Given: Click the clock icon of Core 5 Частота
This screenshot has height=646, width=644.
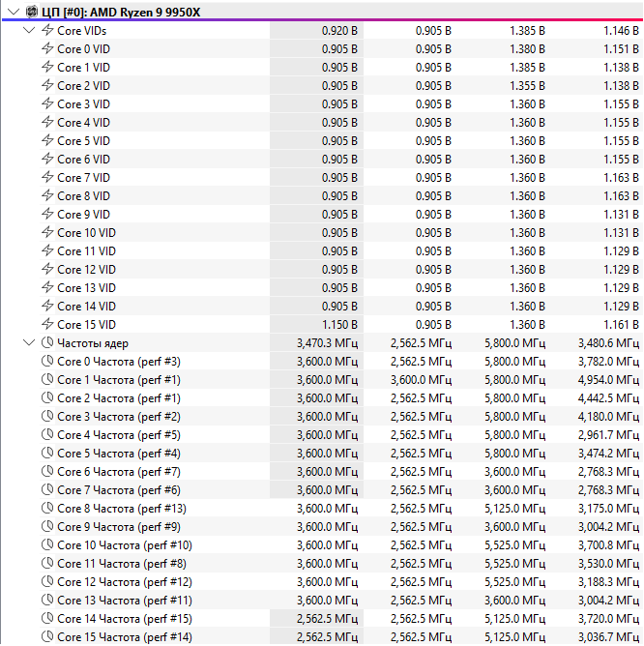Looking at the screenshot, I should pos(47,454).
